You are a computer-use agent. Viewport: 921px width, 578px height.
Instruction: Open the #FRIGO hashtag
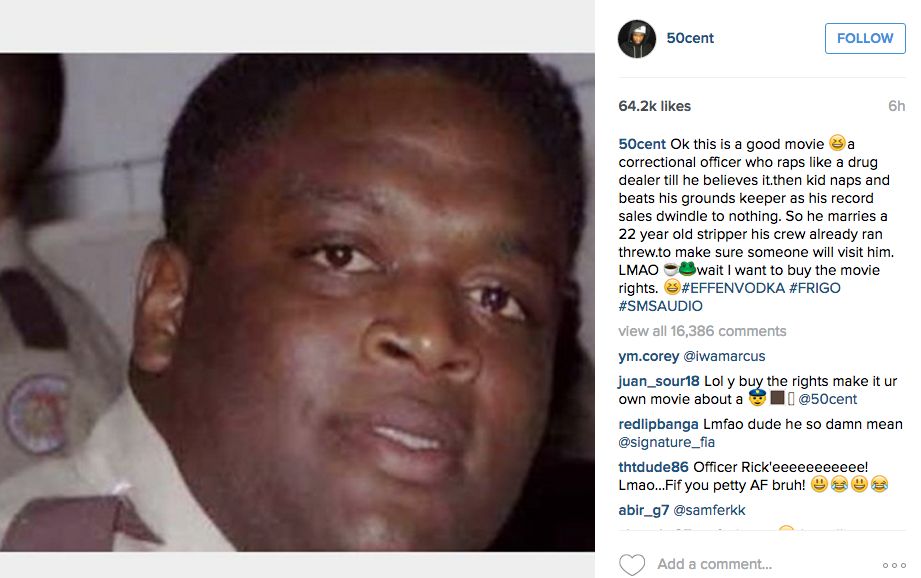[x=815, y=288]
